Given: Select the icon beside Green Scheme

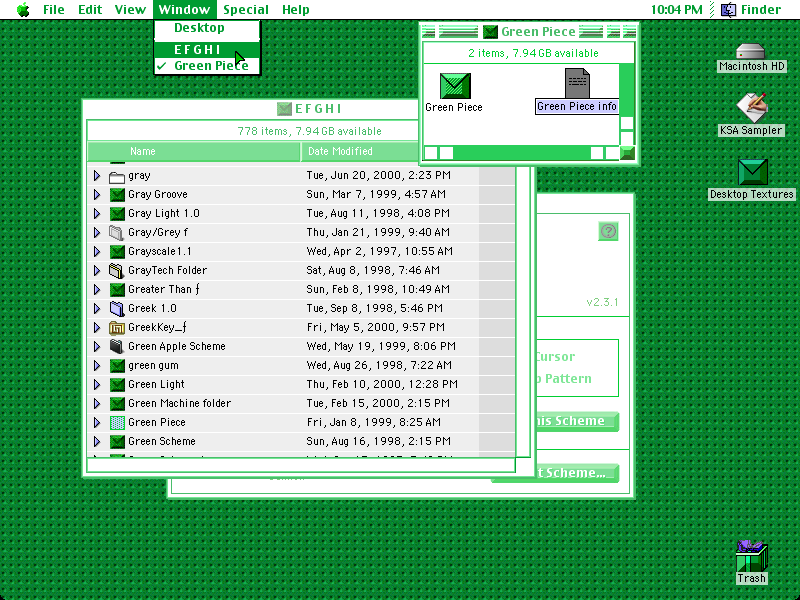Looking at the screenshot, I should (117, 442).
